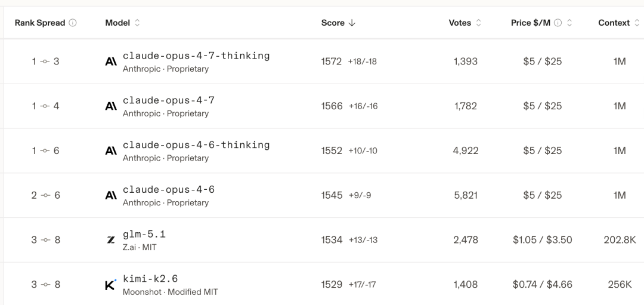Click the rank spread 3–8 for glm-5.1
The width and height of the screenshot is (644, 305).
click(46, 240)
